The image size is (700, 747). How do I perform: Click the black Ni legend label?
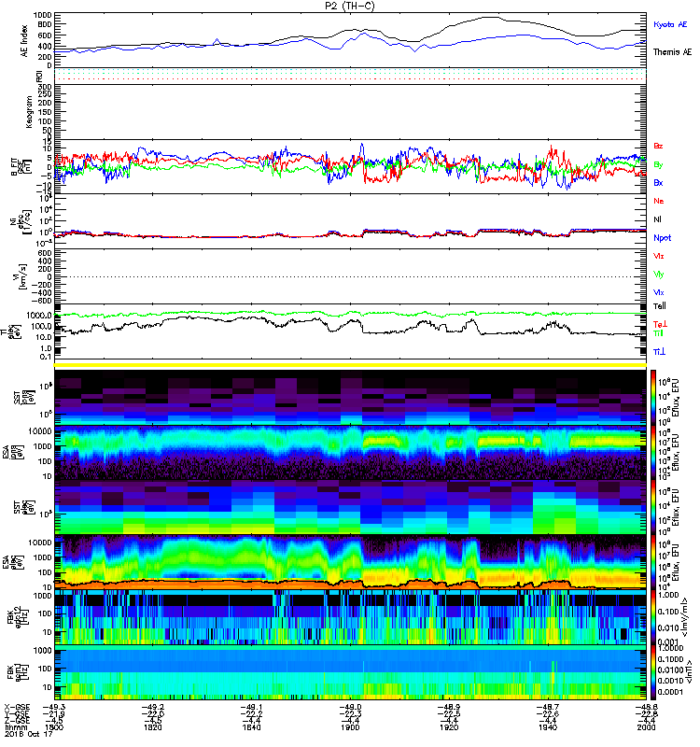pyautogui.click(x=657, y=219)
